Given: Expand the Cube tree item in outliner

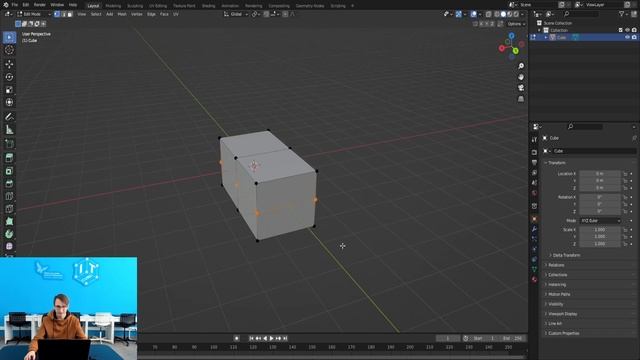Looking at the screenshot, I should pyautogui.click(x=546, y=37).
